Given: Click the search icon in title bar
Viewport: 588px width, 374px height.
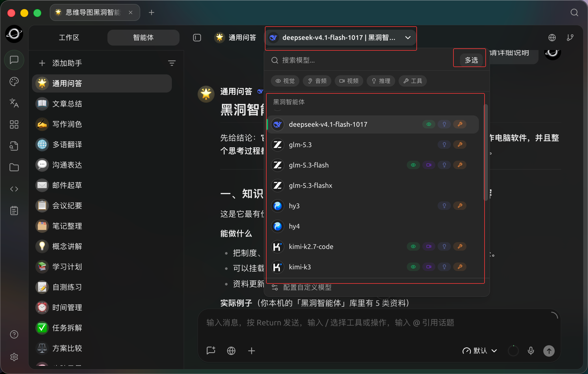Looking at the screenshot, I should click(x=574, y=13).
